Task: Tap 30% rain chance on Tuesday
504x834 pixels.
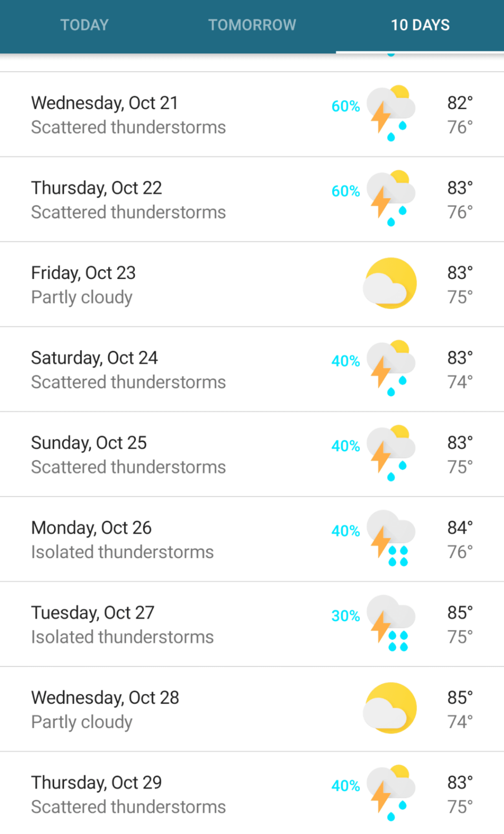Action: 346,616
